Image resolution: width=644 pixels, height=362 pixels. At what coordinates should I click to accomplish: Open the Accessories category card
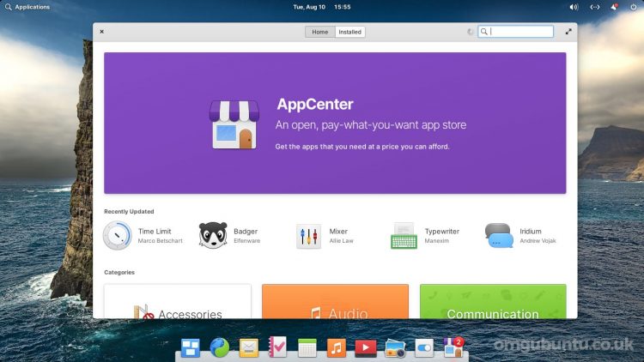pyautogui.click(x=178, y=301)
